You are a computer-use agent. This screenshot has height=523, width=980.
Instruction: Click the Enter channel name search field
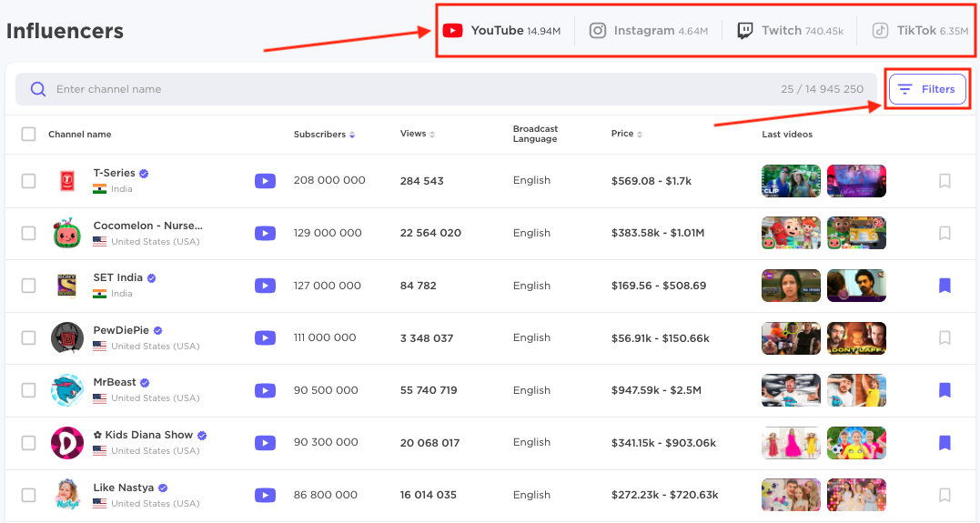[x=446, y=89]
